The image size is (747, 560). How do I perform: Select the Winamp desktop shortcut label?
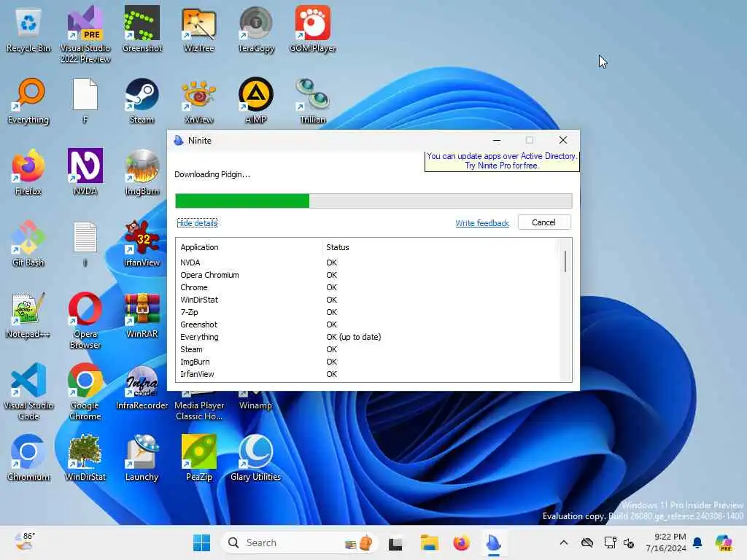(255, 405)
